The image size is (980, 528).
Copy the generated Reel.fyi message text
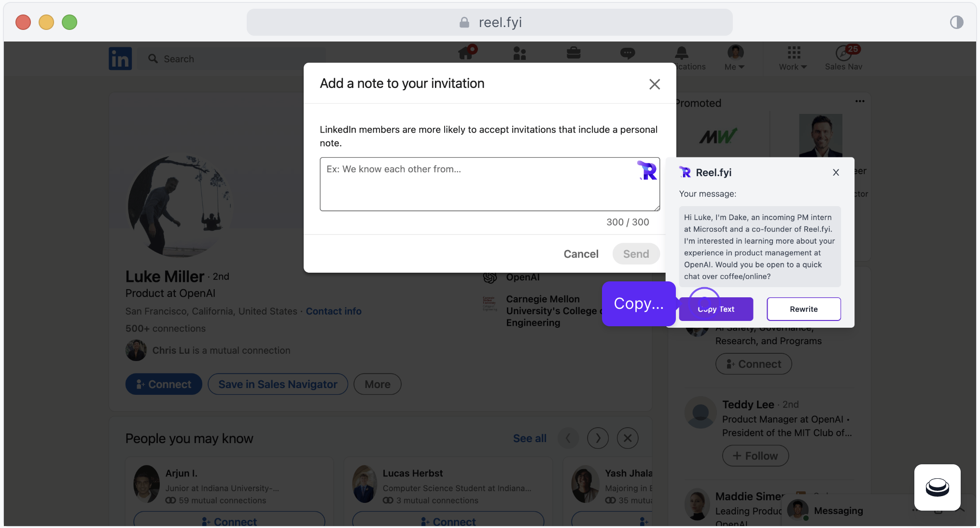[x=716, y=309]
